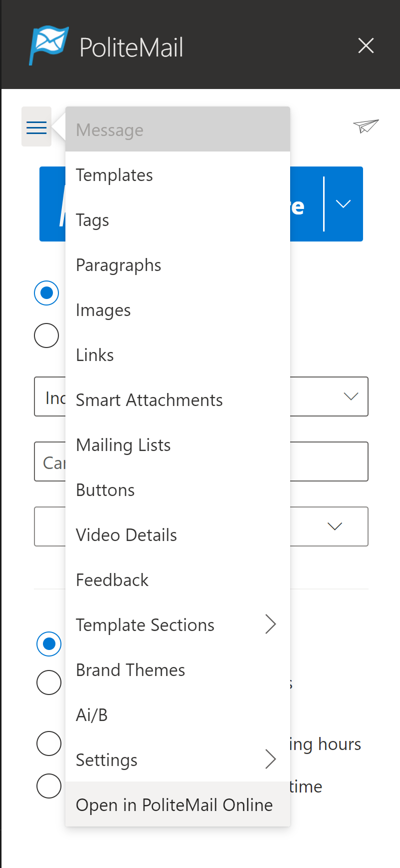Click the paper plane send icon
The image size is (400, 868).
click(x=366, y=126)
